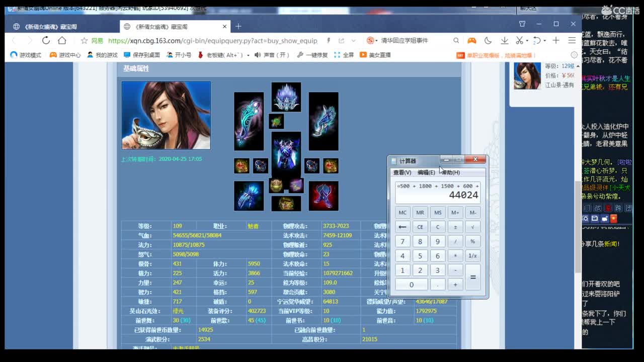Click the headwear equipment icon at top center
644x362 pixels.
pos(286,97)
